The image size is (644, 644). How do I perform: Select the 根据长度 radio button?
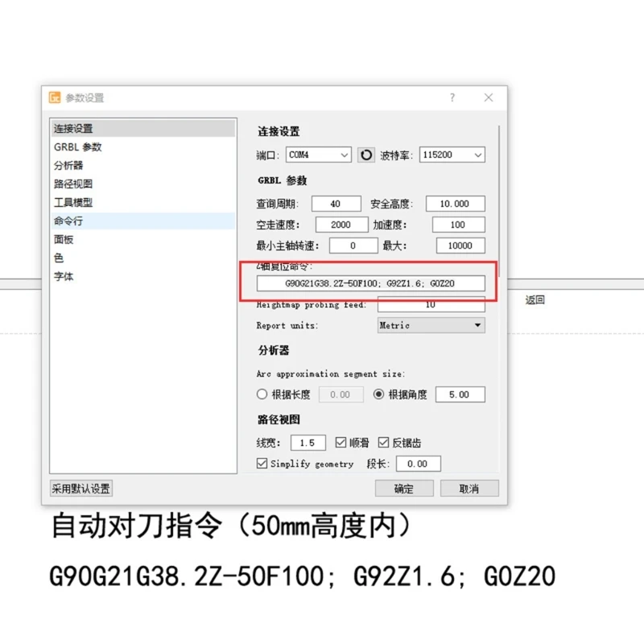click(262, 394)
